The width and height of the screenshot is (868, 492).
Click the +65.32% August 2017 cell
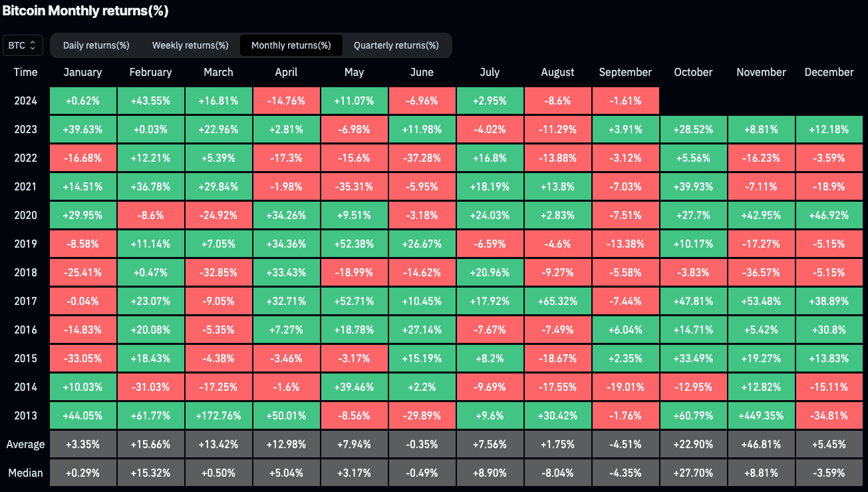pyautogui.click(x=558, y=301)
